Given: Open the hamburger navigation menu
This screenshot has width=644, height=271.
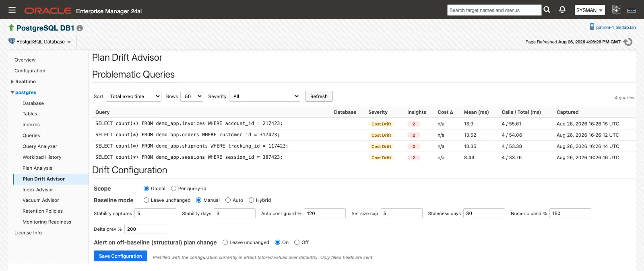Looking at the screenshot, I should coord(12,10).
